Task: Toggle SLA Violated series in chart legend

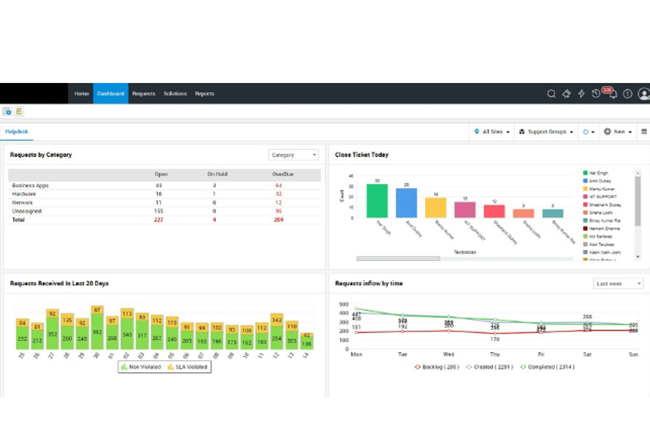Action: pos(190,367)
